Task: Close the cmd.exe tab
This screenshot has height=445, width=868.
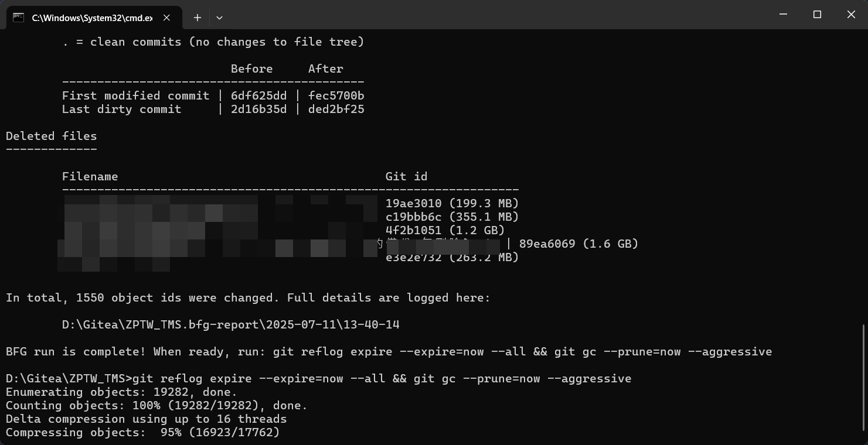Action: (x=166, y=18)
